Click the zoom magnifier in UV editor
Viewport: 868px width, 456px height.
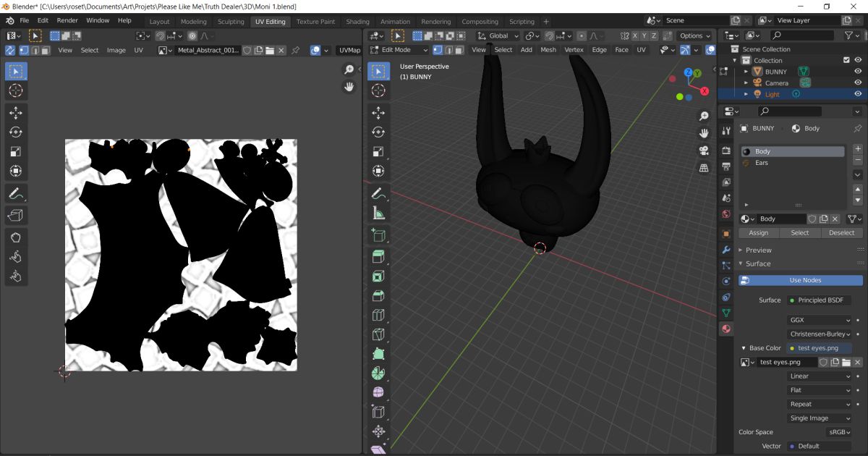pos(349,69)
